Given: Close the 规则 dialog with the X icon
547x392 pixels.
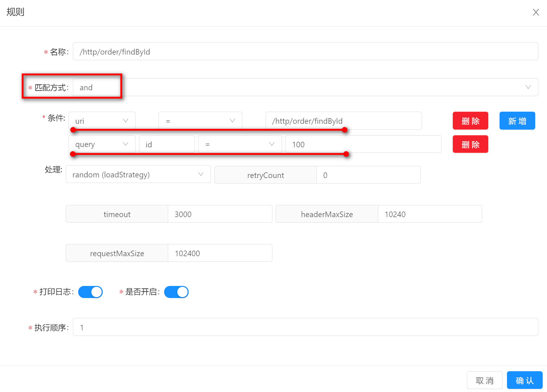Looking at the screenshot, I should coord(536,12).
